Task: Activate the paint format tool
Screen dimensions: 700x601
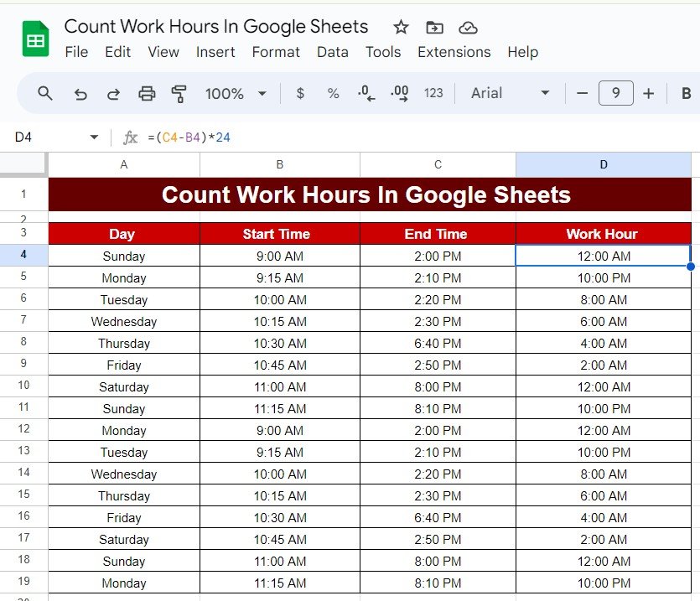Action: tap(179, 93)
